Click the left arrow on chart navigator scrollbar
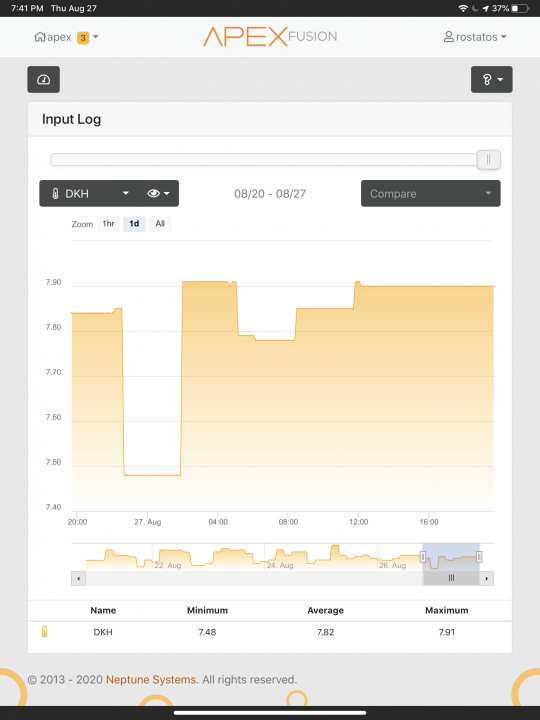 [79, 579]
